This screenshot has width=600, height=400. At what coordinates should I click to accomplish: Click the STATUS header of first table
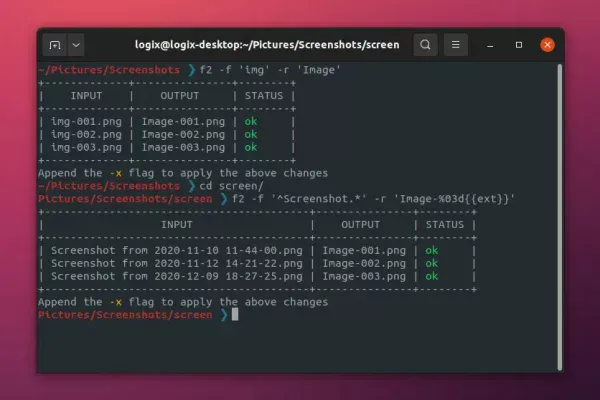[264, 96]
